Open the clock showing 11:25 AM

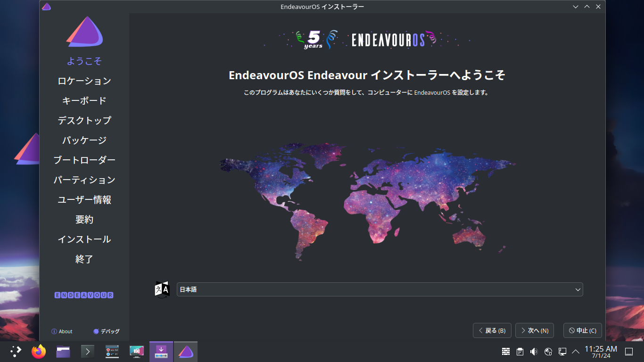coord(601,352)
